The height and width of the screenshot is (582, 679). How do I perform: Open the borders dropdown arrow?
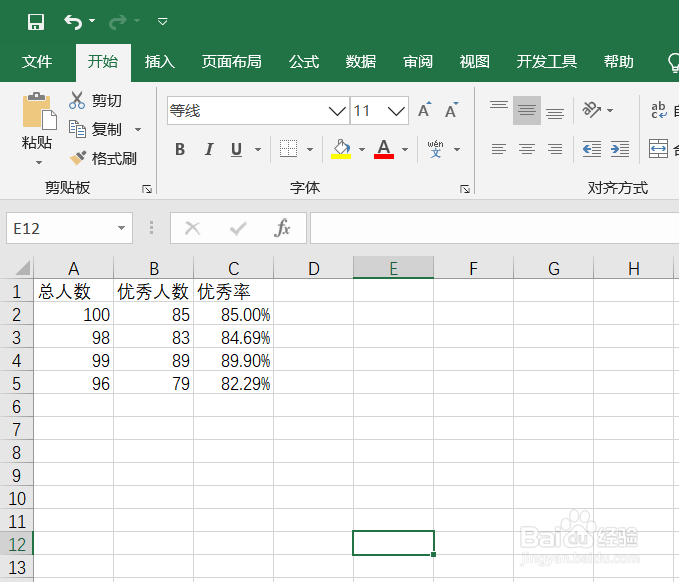(x=310, y=150)
